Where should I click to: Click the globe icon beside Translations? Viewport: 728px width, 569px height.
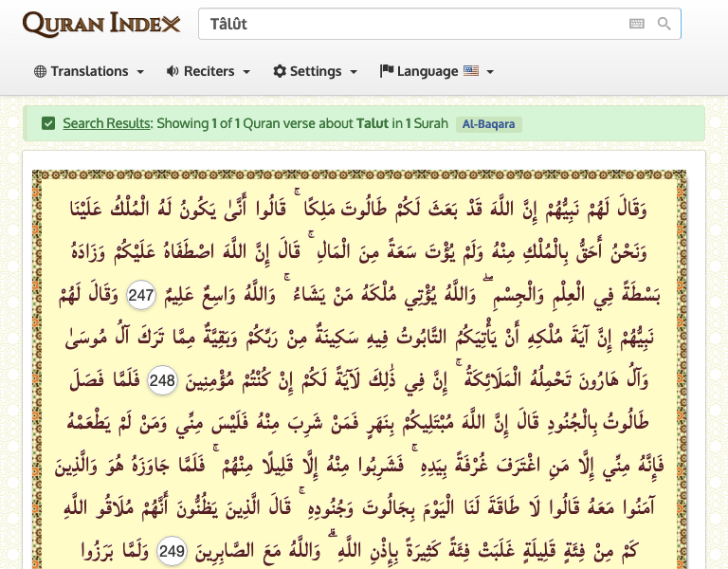click(40, 71)
